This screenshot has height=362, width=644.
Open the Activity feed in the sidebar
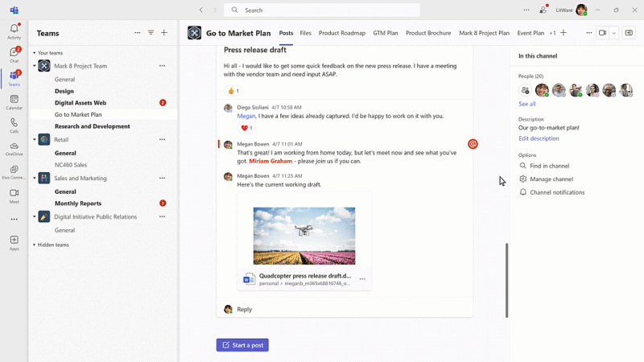point(14,31)
